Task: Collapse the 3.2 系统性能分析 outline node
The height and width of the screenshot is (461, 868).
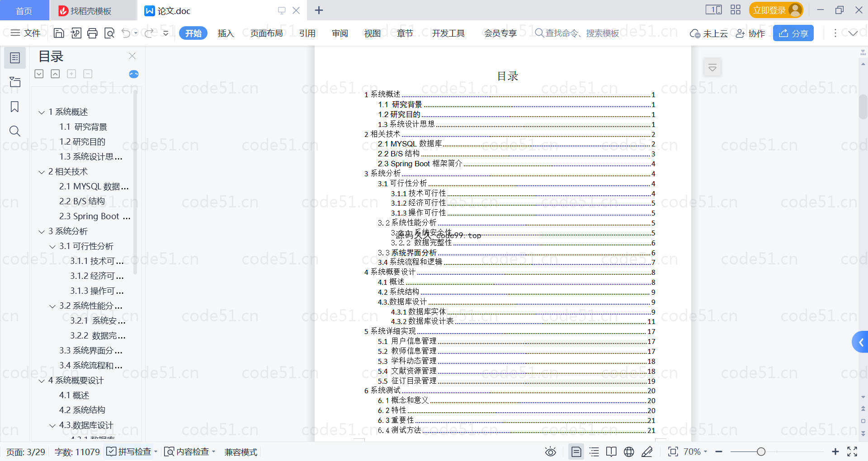Action: click(52, 306)
